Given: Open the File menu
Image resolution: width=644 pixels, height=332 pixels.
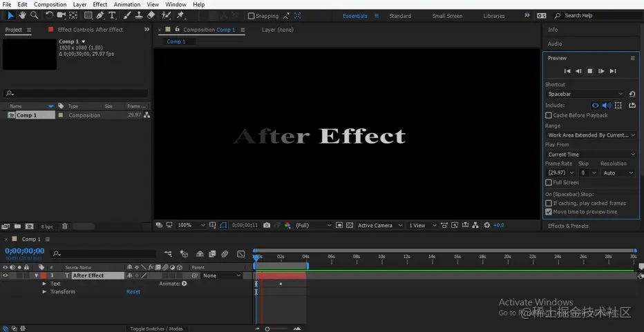Looking at the screenshot, I should 7,5.
